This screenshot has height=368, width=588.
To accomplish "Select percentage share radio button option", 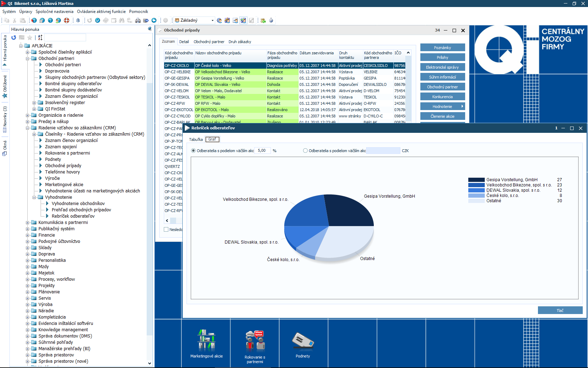I will (x=194, y=151).
